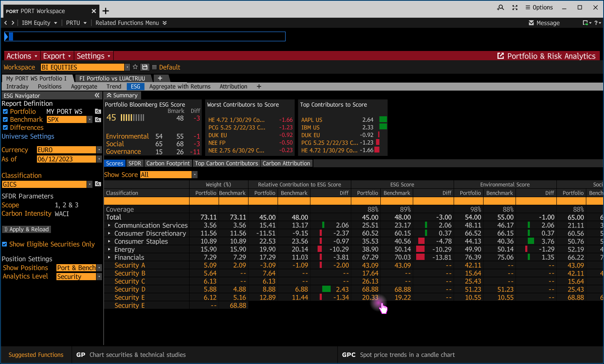Viewport: 604px width, 364px height.
Task: Click the search icon in title bar
Action: coord(500,8)
